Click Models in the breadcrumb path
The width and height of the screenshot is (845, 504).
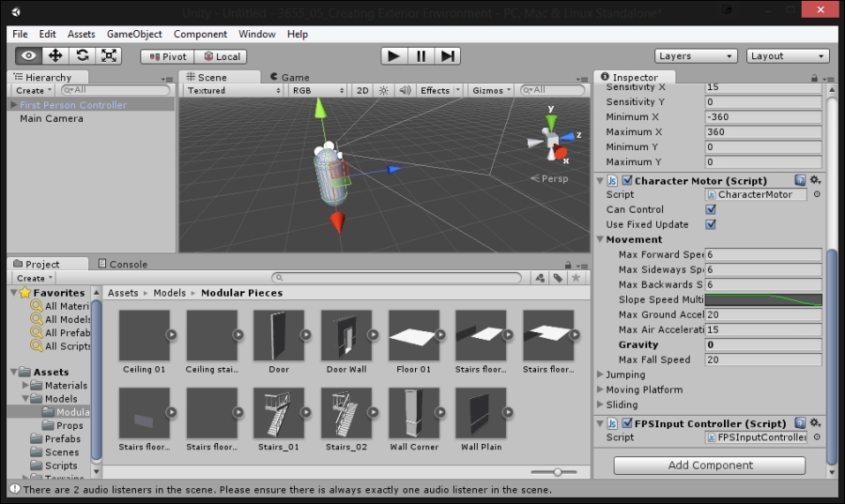pos(169,293)
